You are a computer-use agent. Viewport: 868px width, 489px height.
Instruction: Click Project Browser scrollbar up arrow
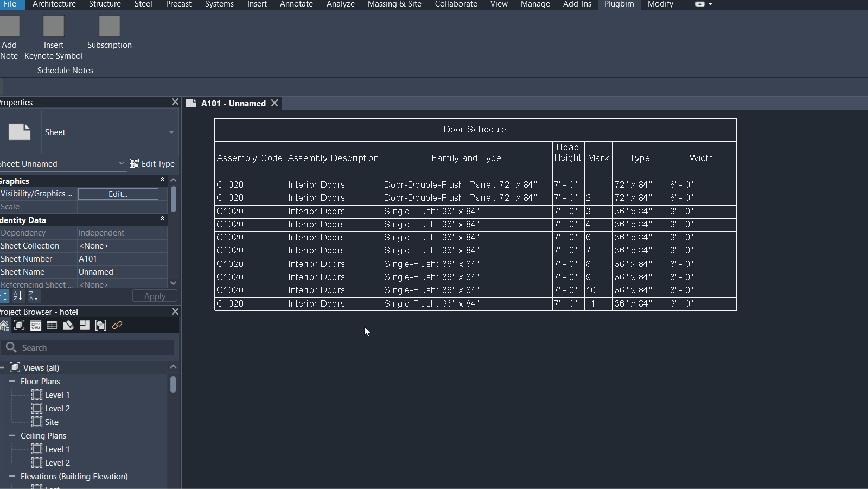click(x=173, y=367)
